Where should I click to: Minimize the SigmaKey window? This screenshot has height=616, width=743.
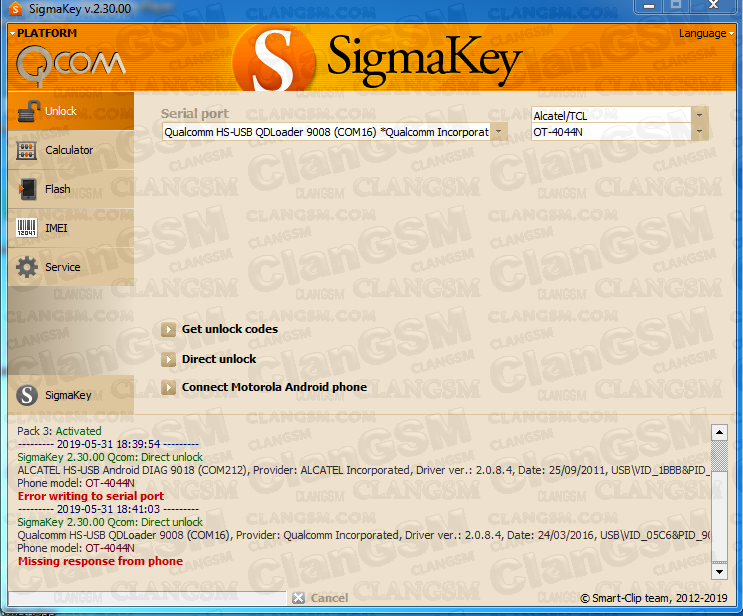pyautogui.click(x=649, y=6)
